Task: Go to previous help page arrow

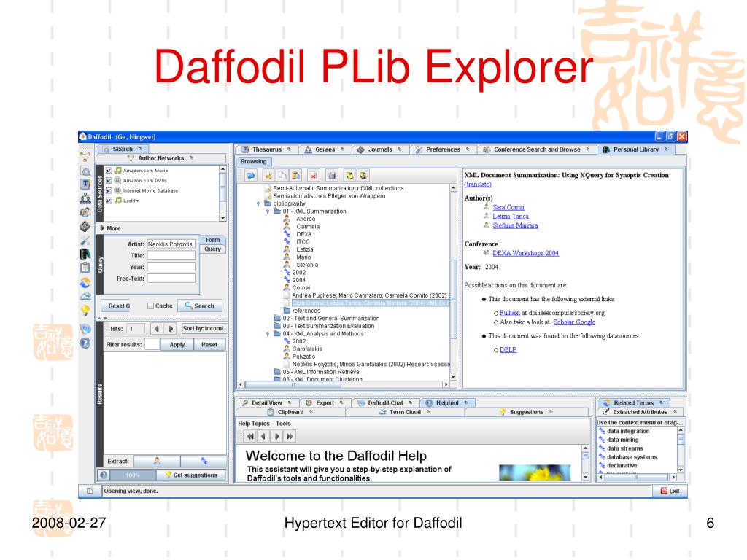Action: pos(263,436)
